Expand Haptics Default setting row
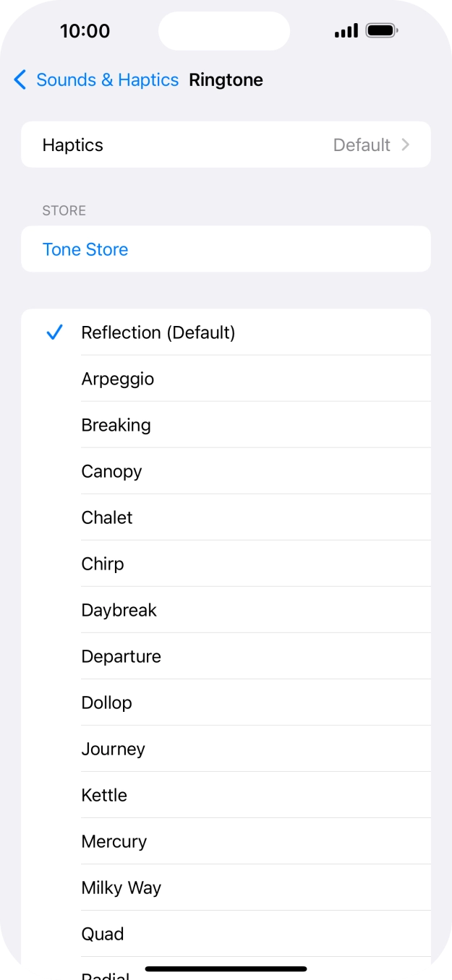Image resolution: width=452 pixels, height=980 pixels. [226, 145]
